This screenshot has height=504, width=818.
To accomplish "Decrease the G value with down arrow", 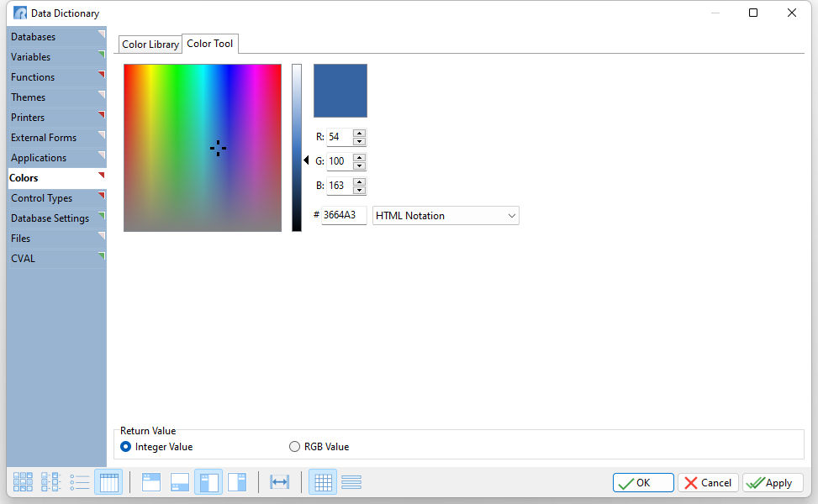I will tap(360, 165).
